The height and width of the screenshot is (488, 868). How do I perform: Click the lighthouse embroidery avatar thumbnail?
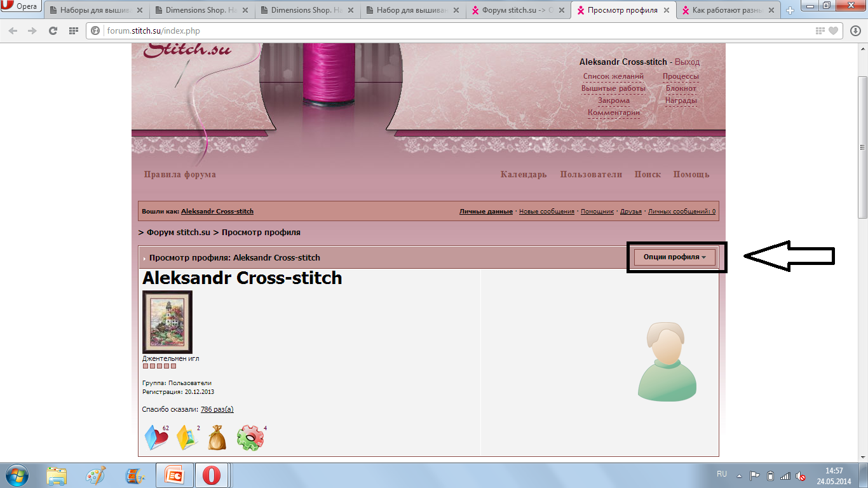coord(167,322)
